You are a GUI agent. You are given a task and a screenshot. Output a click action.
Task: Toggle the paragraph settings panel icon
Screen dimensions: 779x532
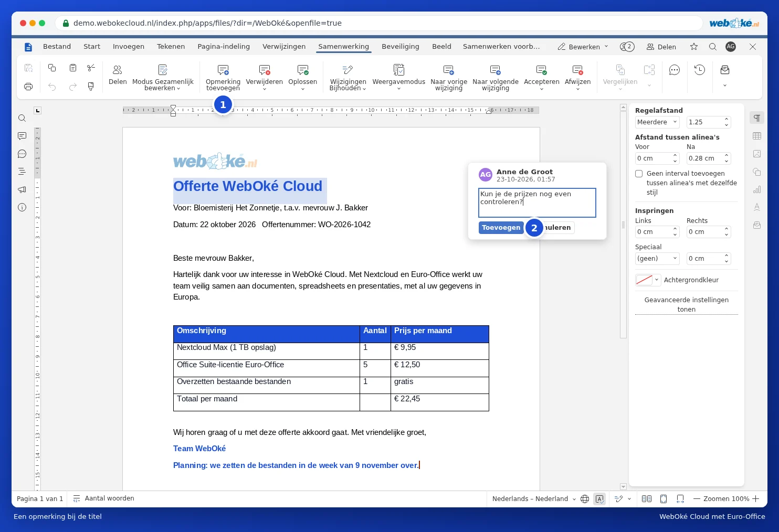pyautogui.click(x=757, y=118)
